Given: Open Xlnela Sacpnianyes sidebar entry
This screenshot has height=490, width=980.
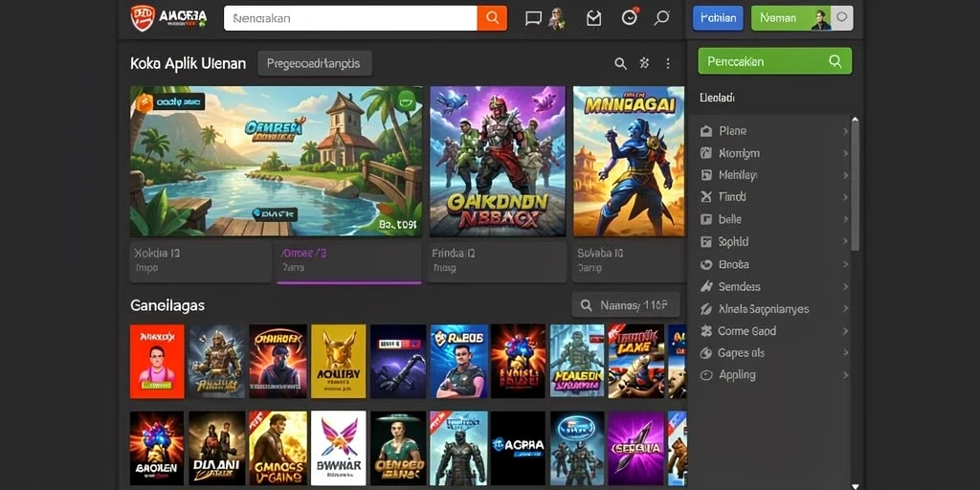Looking at the screenshot, I should pyautogui.click(x=774, y=309).
